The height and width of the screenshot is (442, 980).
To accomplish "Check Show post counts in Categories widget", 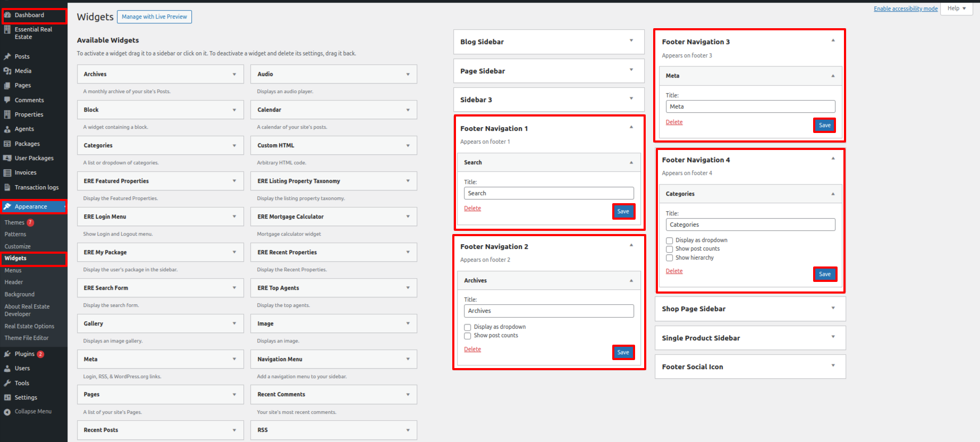I will pyautogui.click(x=670, y=249).
